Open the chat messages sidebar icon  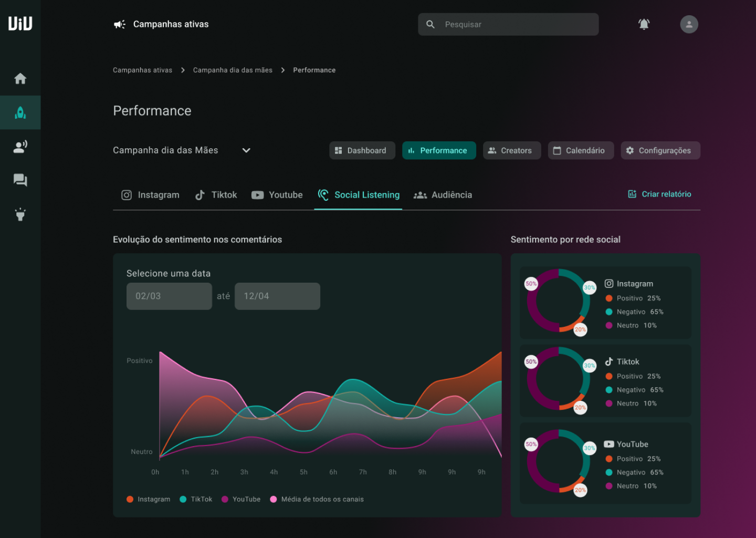[x=20, y=180]
